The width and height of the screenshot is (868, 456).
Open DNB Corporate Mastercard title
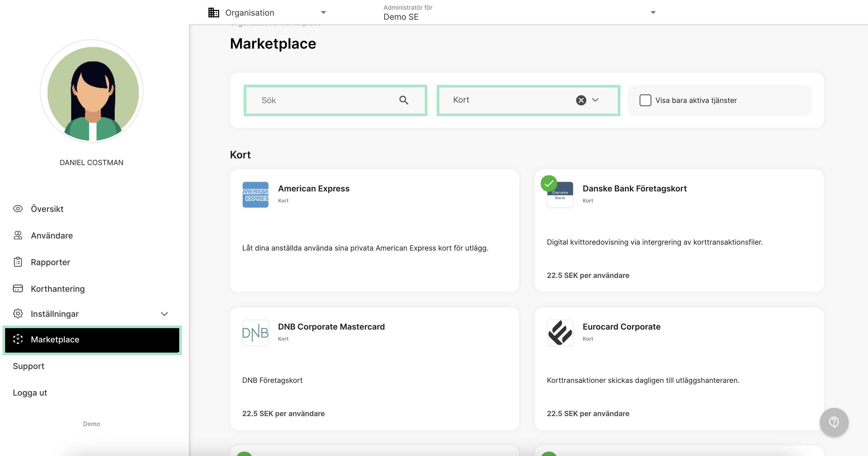point(331,327)
